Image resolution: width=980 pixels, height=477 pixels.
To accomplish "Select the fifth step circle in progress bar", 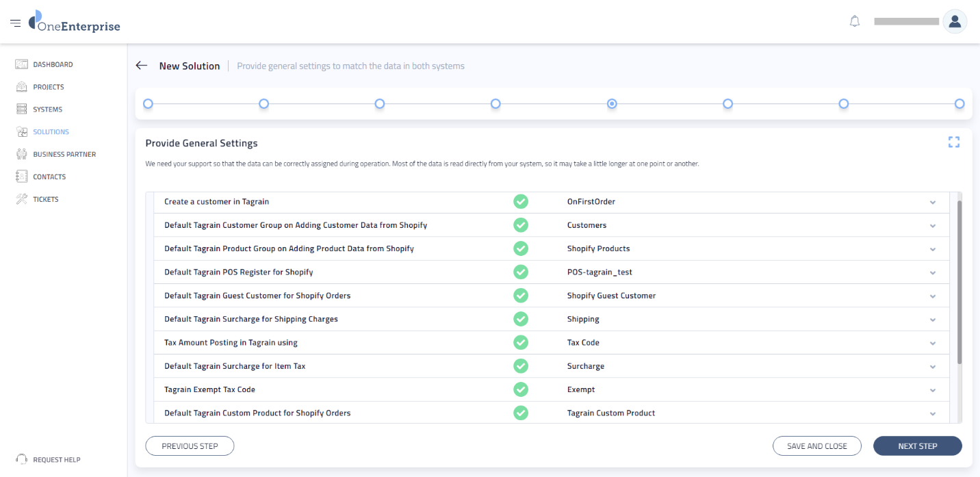I will (x=612, y=103).
